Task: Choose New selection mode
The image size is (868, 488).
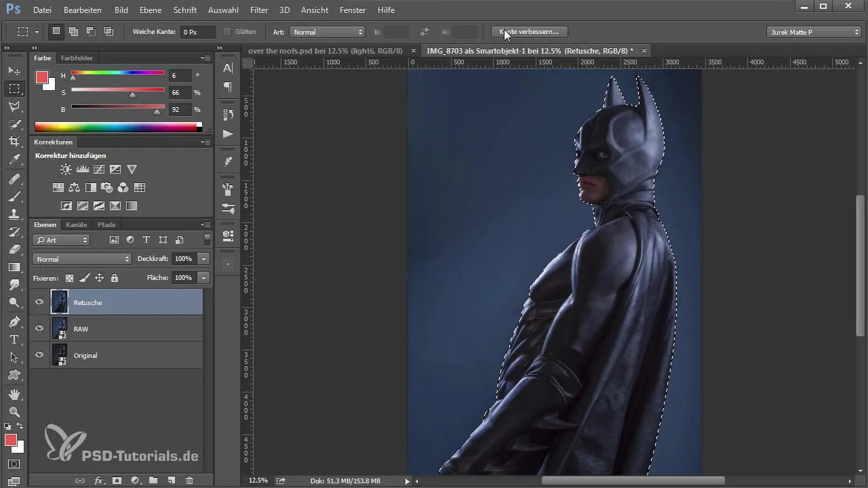Action: (56, 31)
